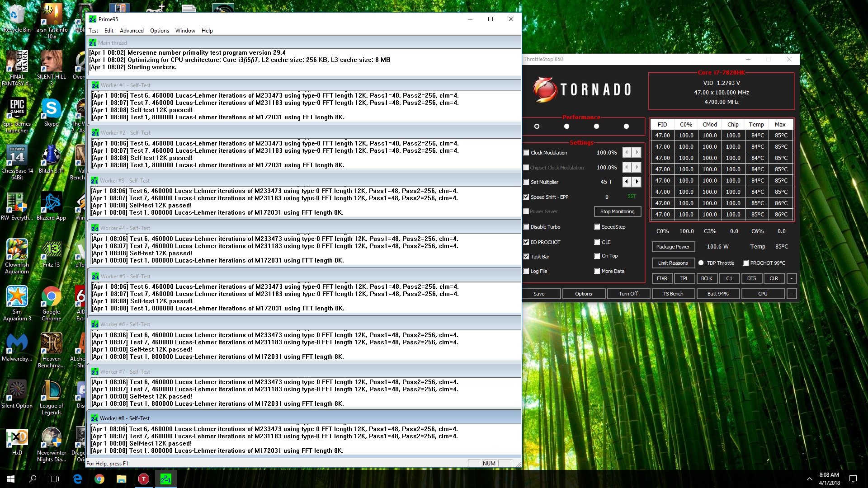Toggle the Disable Turbo checkbox

tap(527, 226)
